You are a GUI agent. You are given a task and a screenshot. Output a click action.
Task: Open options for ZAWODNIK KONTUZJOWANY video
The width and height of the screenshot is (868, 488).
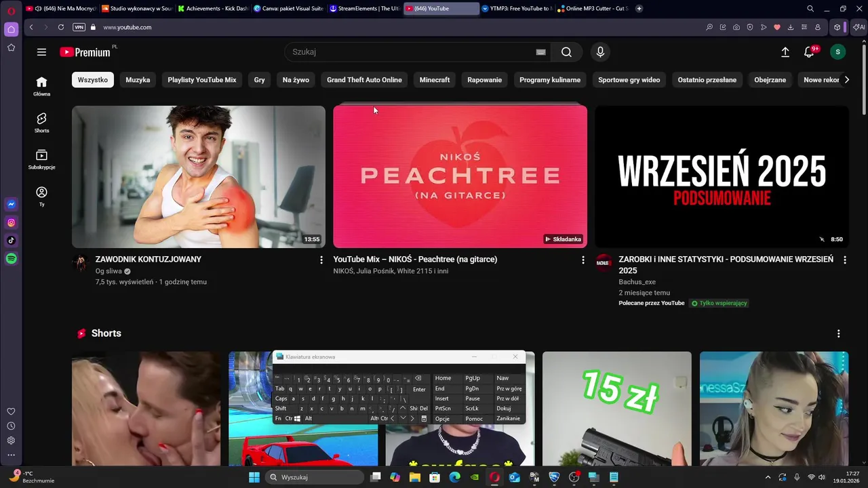click(321, 260)
